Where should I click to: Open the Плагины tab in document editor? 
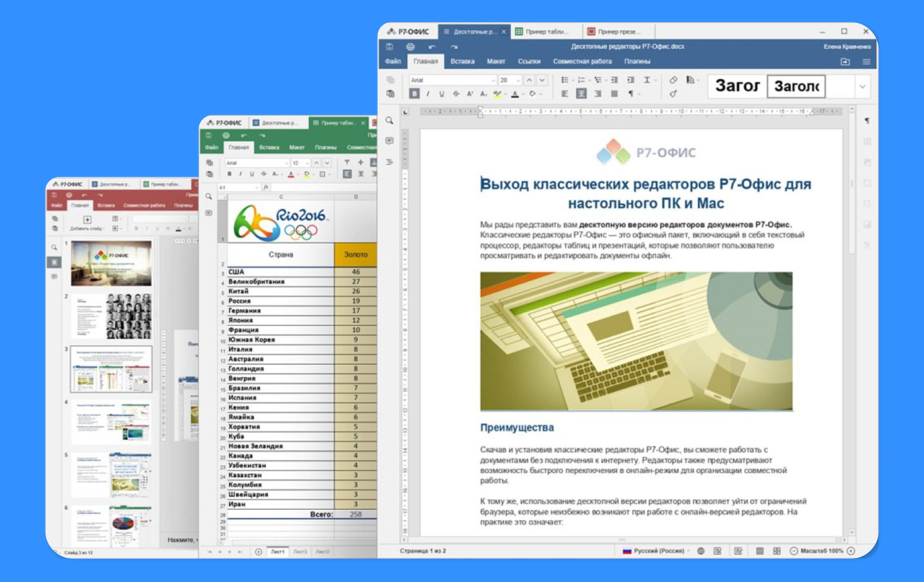638,61
